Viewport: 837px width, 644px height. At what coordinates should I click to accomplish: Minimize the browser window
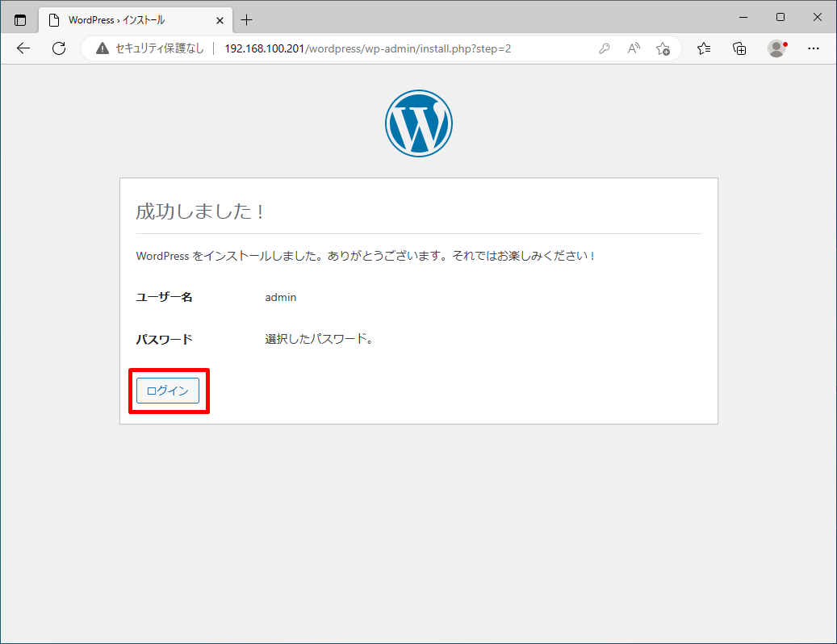743,17
